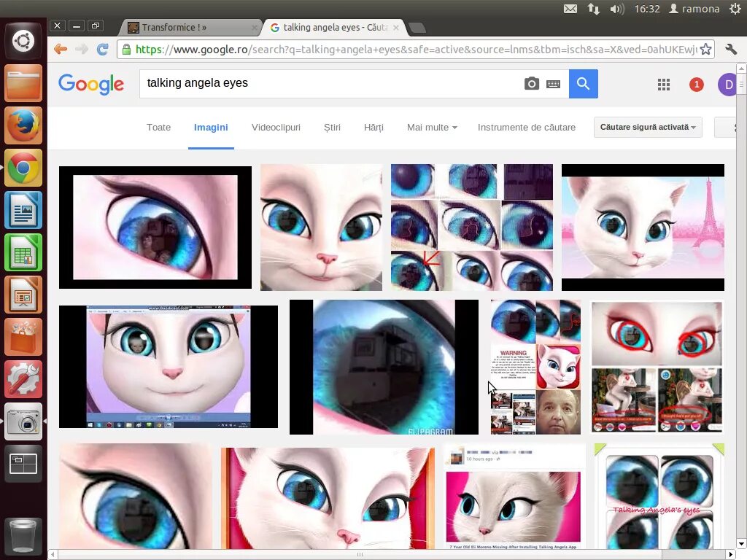Viewport: 747px width, 560px height.
Task: Open a new browser tab
Action: 417,28
